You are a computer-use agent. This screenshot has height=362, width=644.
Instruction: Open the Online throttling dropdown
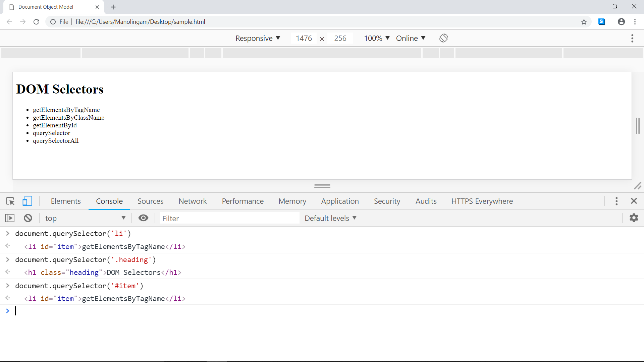(411, 38)
